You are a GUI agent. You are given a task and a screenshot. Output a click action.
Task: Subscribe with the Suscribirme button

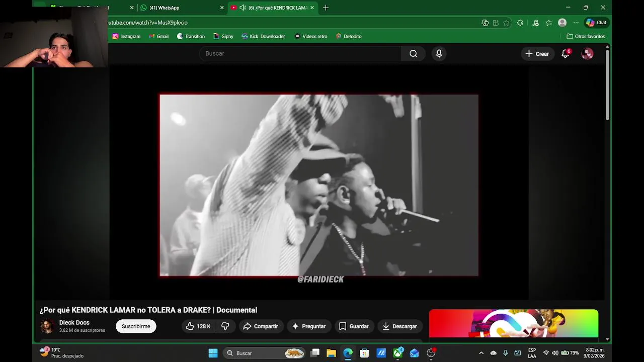pos(136,326)
